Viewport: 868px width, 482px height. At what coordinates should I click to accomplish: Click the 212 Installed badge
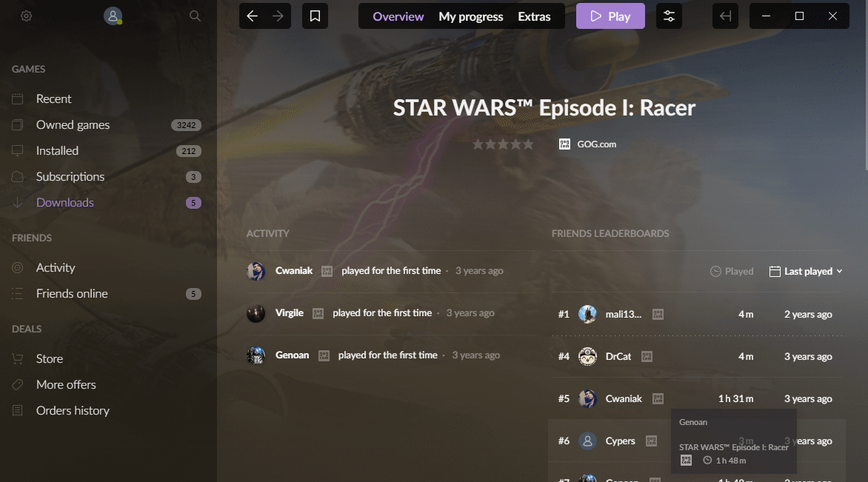tap(189, 151)
